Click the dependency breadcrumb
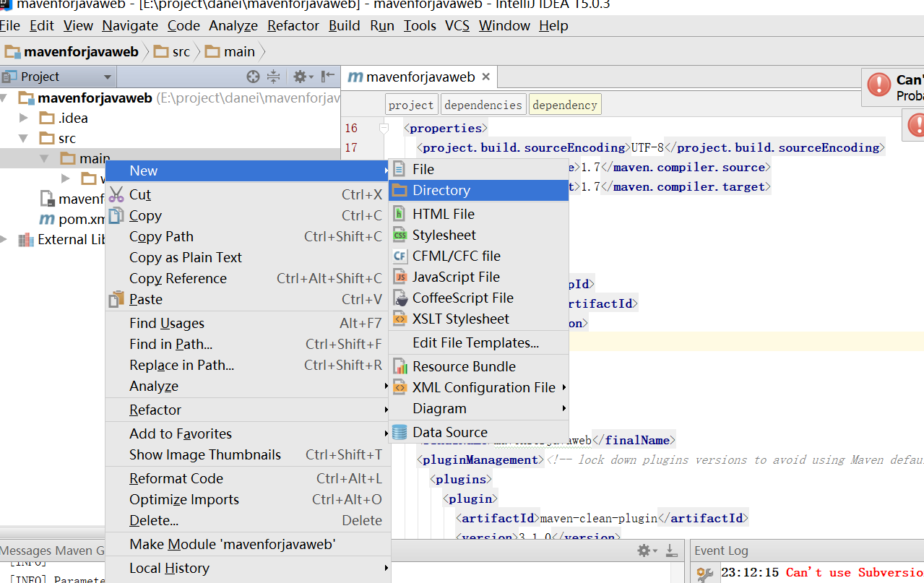Image resolution: width=924 pixels, height=583 pixels. 565,105
